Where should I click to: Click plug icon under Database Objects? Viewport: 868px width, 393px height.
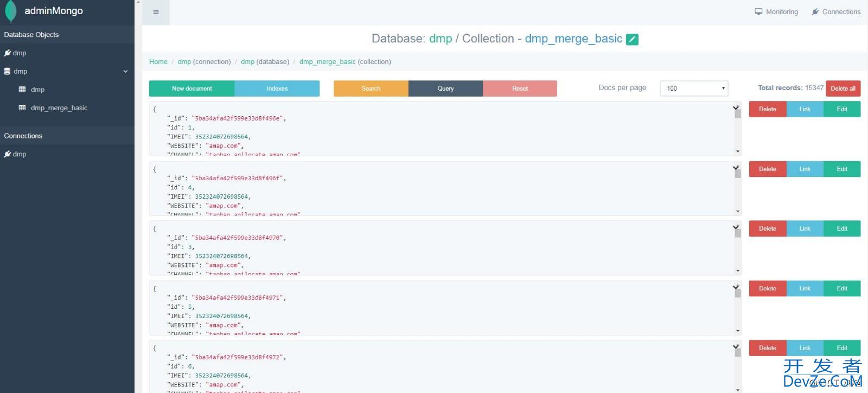point(8,53)
